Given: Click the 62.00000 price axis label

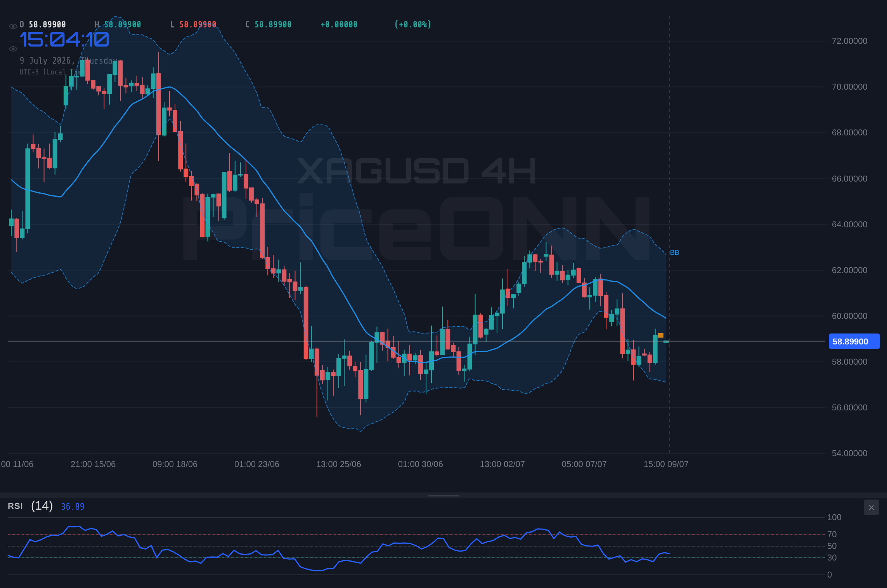Looking at the screenshot, I should (x=849, y=270).
